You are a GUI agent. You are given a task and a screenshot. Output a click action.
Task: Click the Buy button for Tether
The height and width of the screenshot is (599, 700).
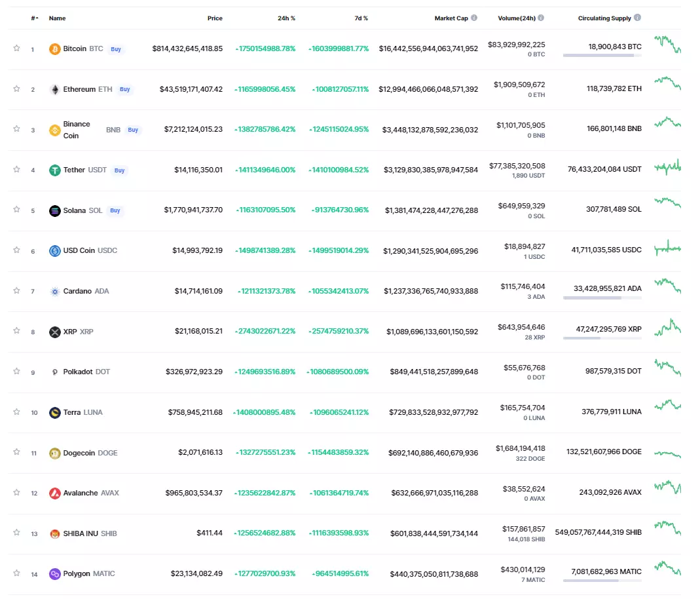(119, 170)
